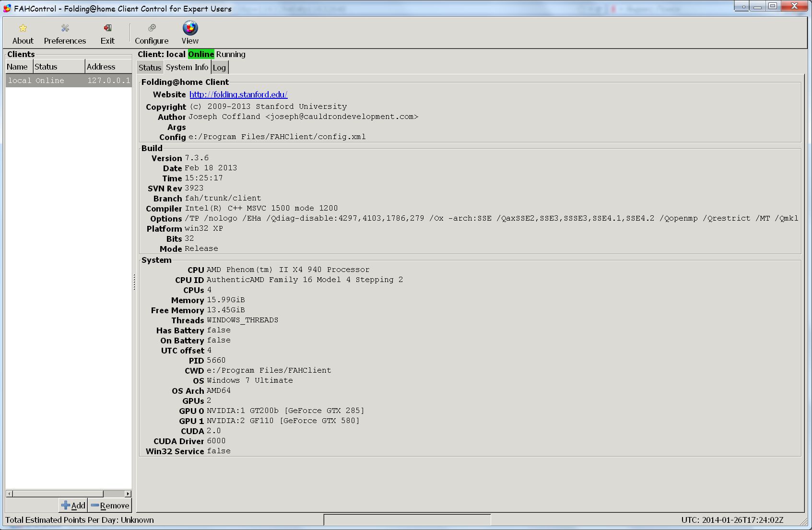The image size is (812, 530).
Task: Click the CPU ID AuthenticAMD Family 16 text
Action: [305, 280]
